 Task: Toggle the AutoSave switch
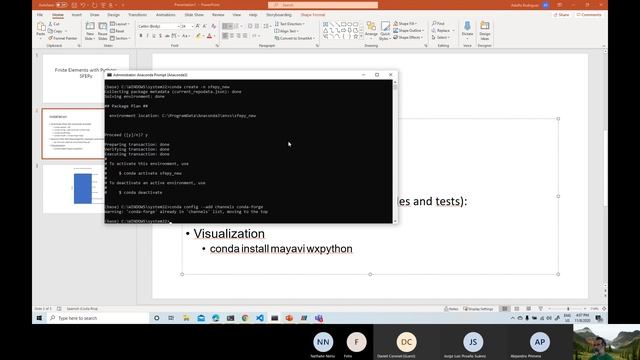(x=61, y=5)
